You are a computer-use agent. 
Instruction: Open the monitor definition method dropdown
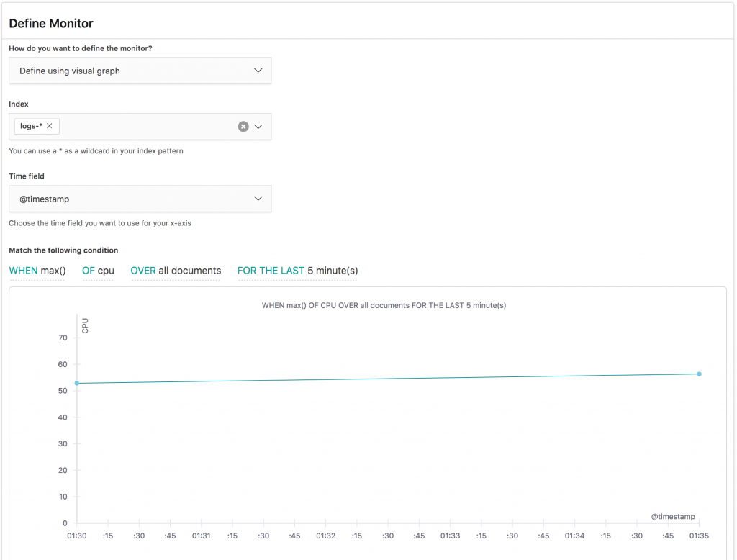coord(140,71)
